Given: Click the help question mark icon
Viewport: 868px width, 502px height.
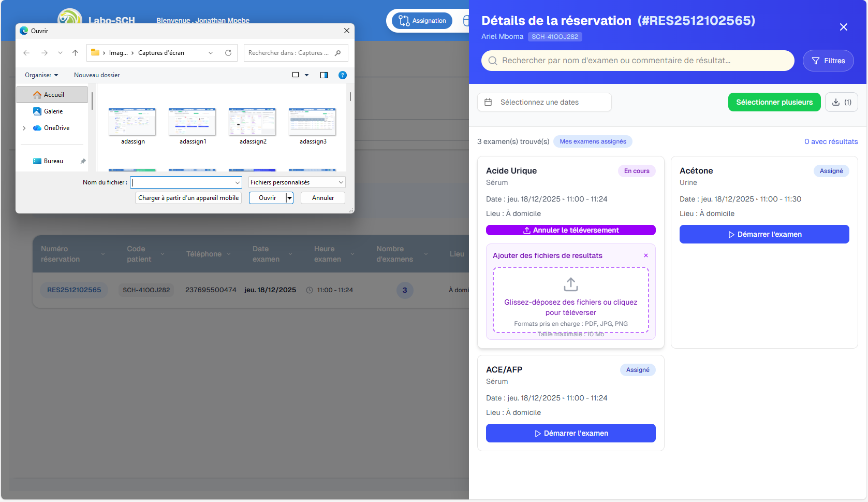Looking at the screenshot, I should tap(342, 75).
